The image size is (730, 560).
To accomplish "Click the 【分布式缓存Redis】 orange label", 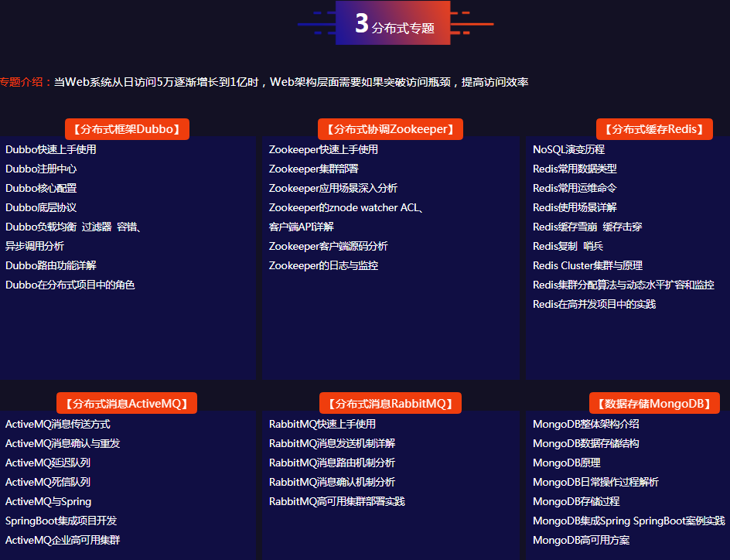I will click(654, 129).
